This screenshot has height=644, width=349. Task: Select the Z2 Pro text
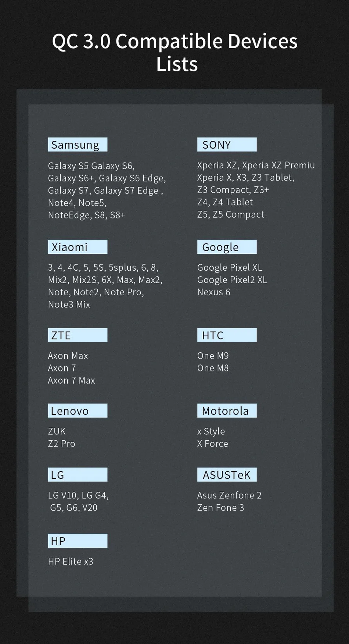click(x=61, y=444)
